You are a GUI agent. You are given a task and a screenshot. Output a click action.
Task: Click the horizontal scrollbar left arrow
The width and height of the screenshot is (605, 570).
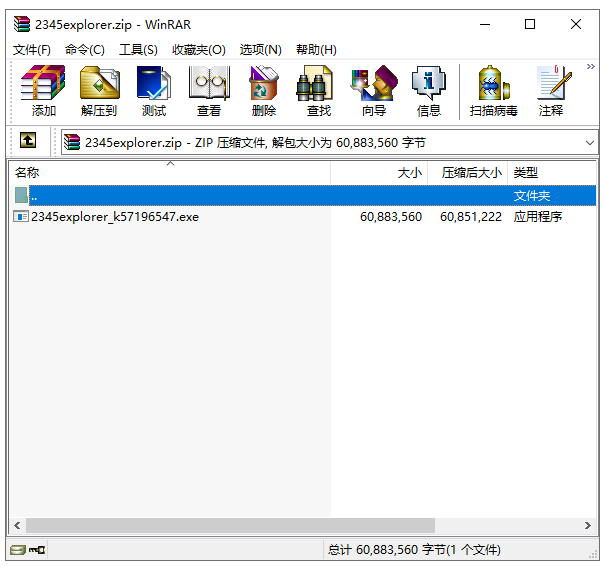(17, 525)
